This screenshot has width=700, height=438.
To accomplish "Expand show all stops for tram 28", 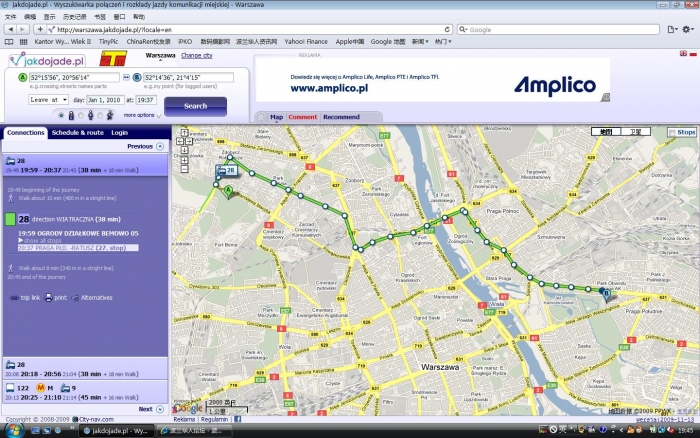I will (x=40, y=240).
